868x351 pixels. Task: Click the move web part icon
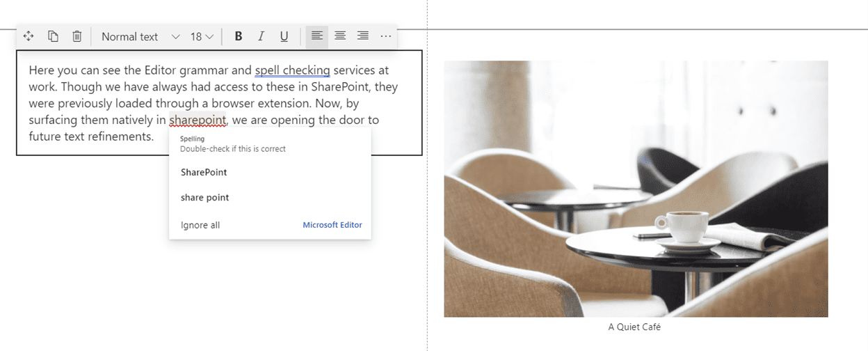click(x=29, y=36)
